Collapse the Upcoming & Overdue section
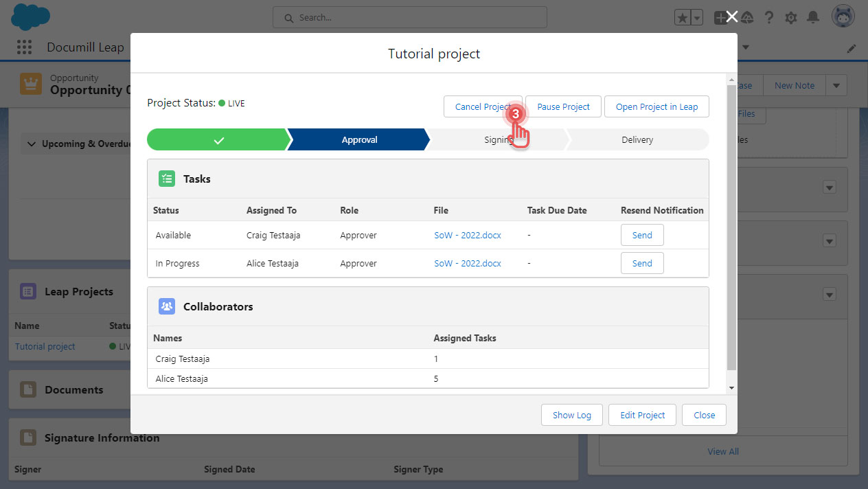The image size is (868, 489). pyautogui.click(x=31, y=144)
